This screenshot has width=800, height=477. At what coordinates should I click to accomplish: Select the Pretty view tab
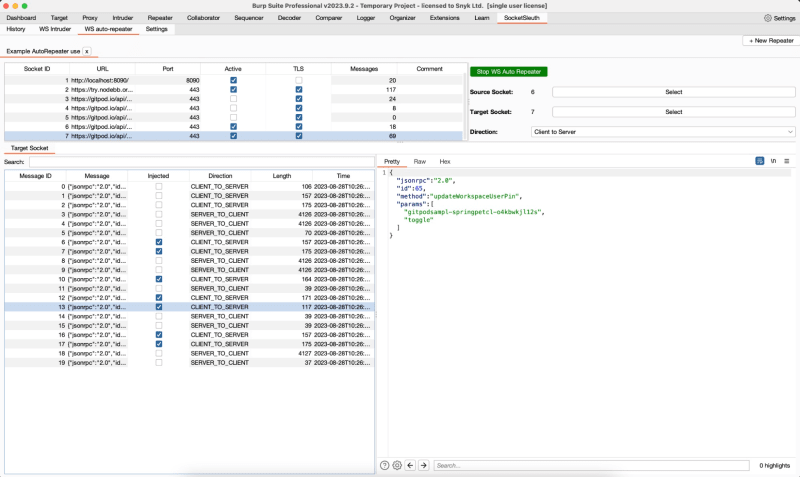[x=392, y=161]
